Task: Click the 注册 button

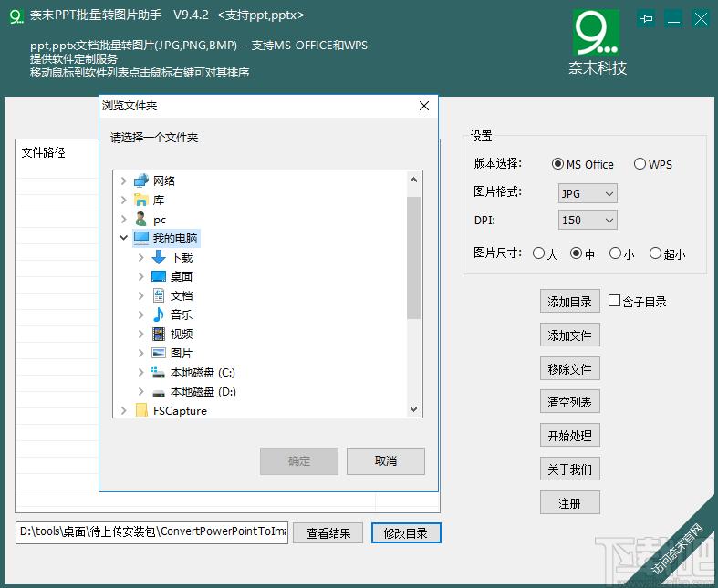Action: coord(569,503)
